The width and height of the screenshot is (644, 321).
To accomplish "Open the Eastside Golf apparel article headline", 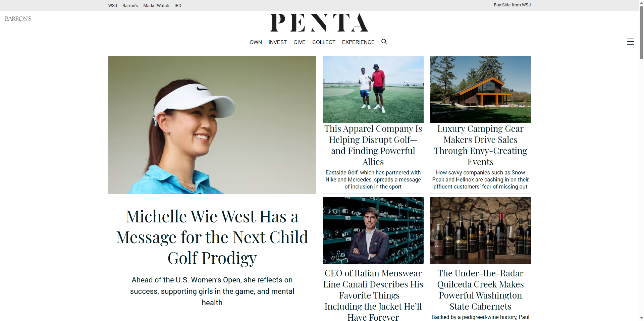I will tap(373, 145).
